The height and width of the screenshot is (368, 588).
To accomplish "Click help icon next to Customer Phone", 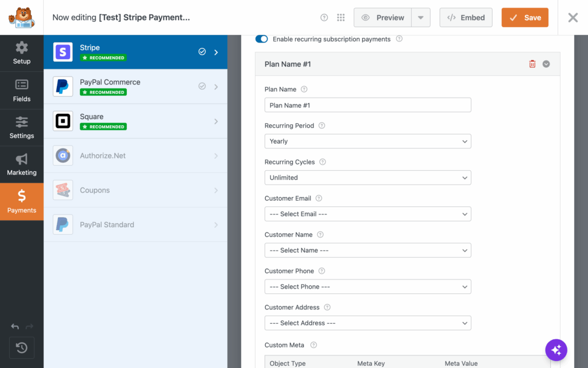I will (322, 271).
